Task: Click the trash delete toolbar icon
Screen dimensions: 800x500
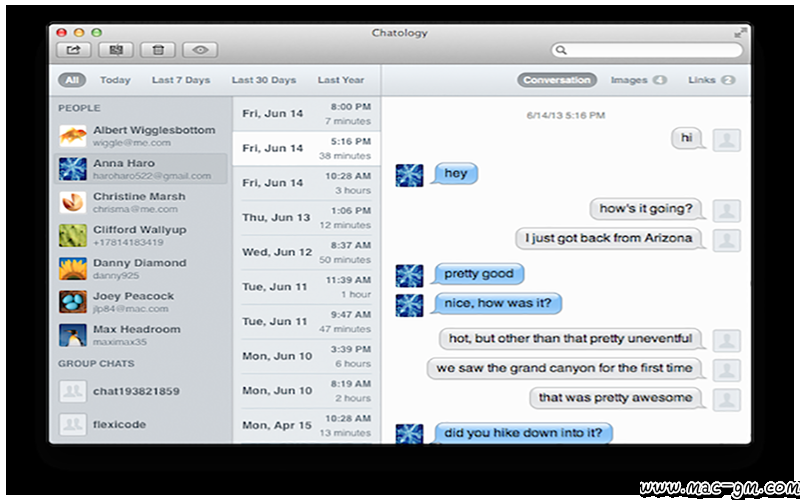Action: [x=158, y=50]
